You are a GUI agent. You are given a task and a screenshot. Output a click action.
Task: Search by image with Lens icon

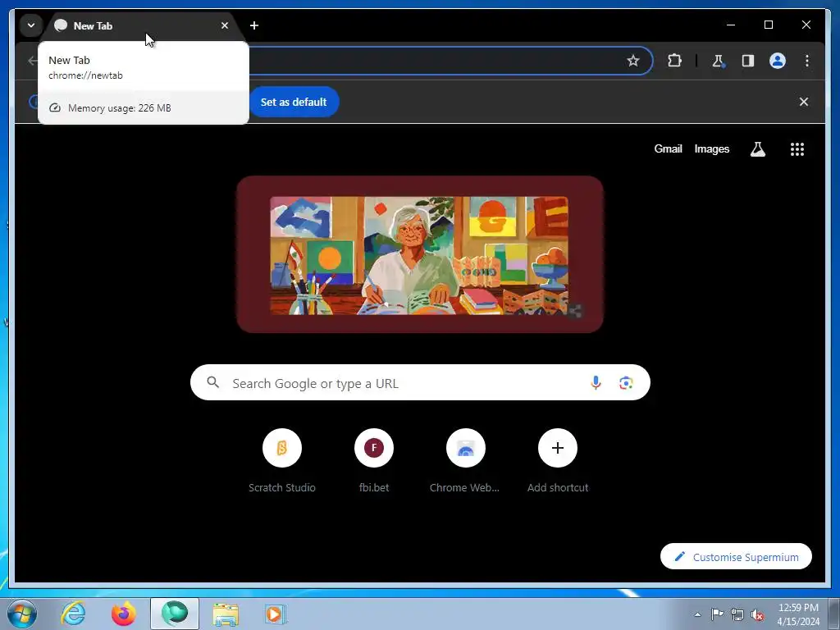tap(626, 382)
